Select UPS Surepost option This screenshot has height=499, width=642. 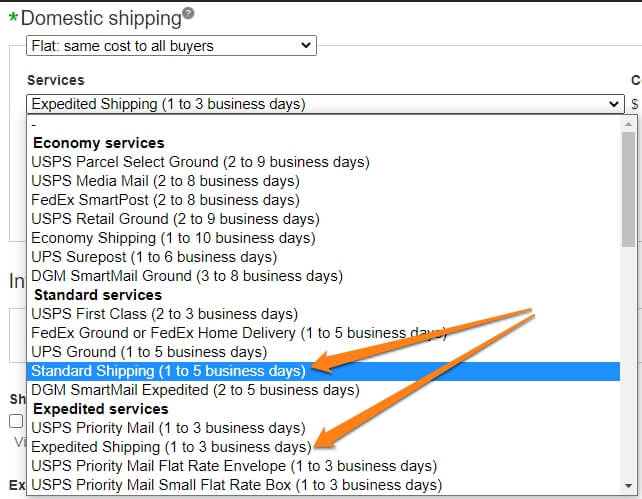click(x=323, y=257)
